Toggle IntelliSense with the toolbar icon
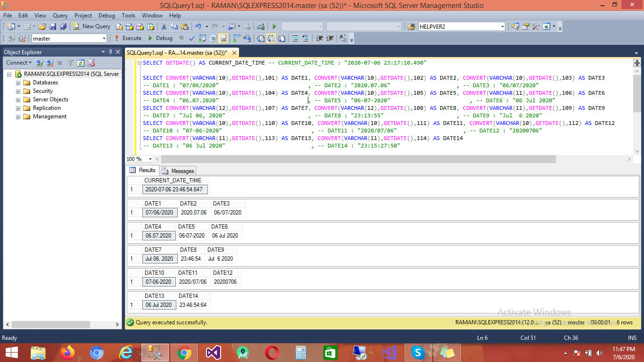This screenshot has width=644, height=362. pyautogui.click(x=224, y=38)
